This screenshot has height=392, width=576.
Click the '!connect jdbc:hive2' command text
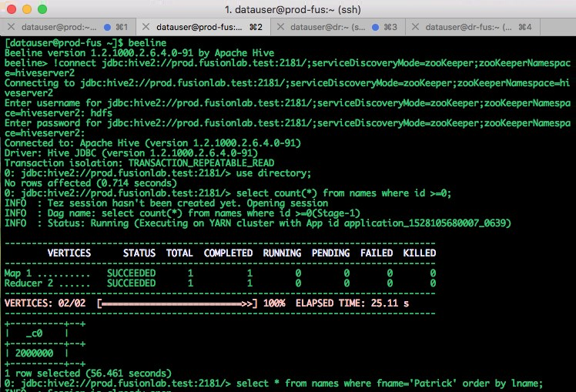(x=287, y=68)
